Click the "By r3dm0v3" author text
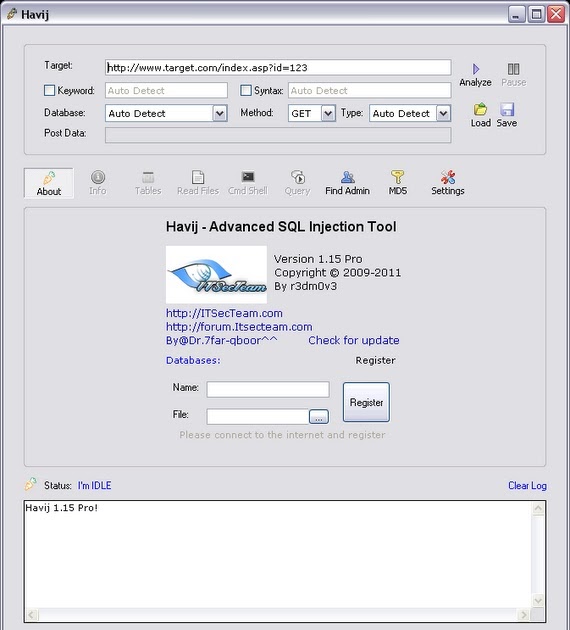 305,286
